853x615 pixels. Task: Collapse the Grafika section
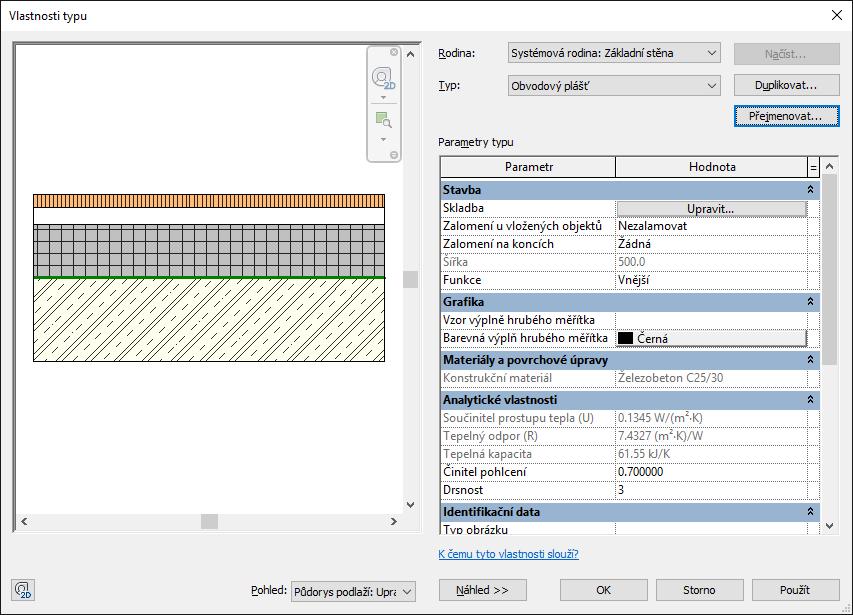(810, 302)
